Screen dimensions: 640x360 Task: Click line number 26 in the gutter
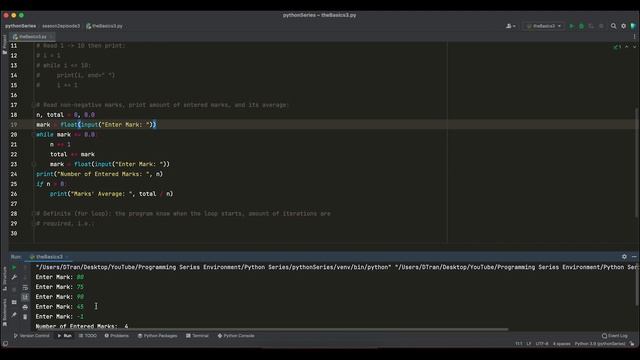(x=14, y=194)
